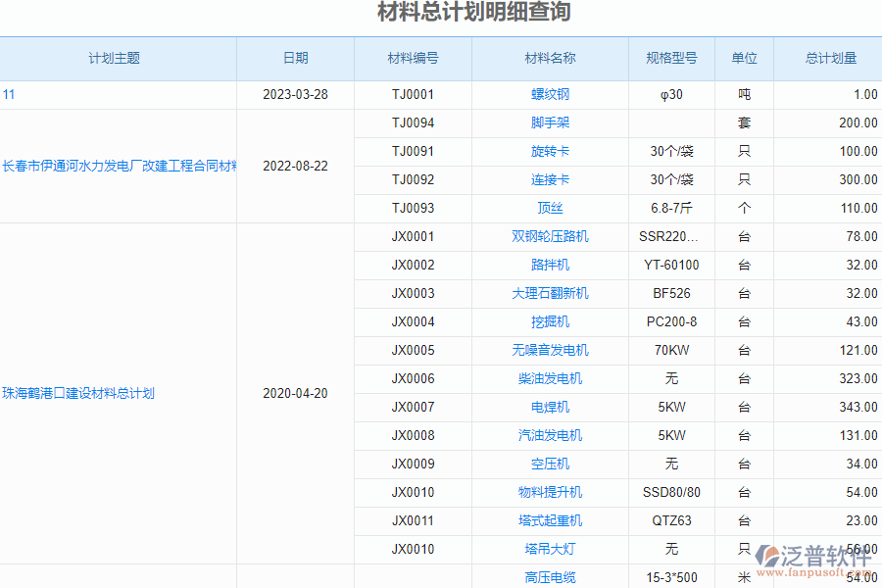Select the 汽油发电机 material link
This screenshot has width=882, height=588.
(x=551, y=435)
